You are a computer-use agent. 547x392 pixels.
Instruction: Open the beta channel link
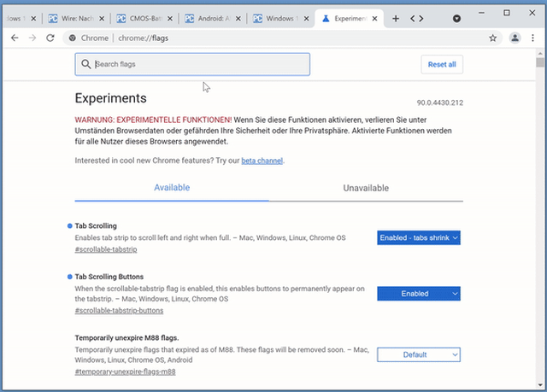coord(262,161)
